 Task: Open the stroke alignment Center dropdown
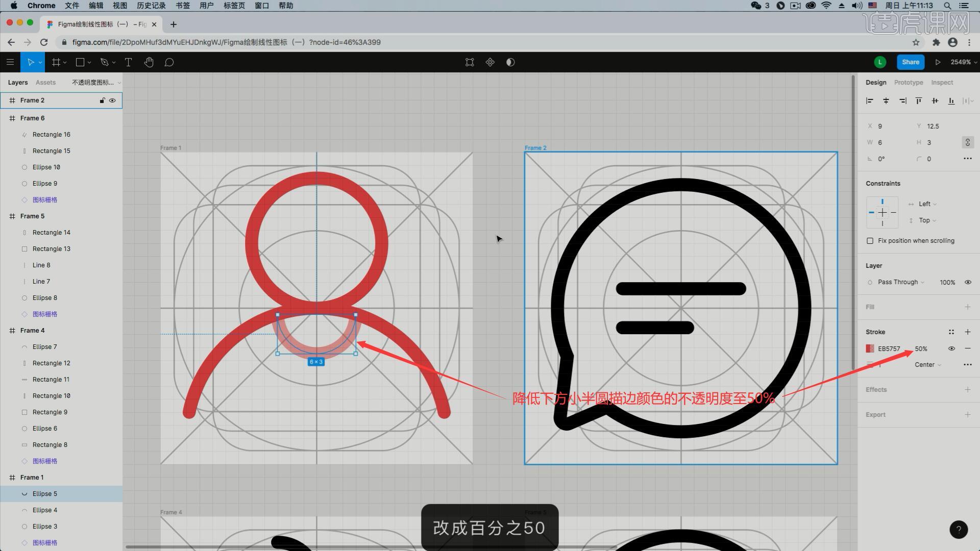tap(928, 365)
